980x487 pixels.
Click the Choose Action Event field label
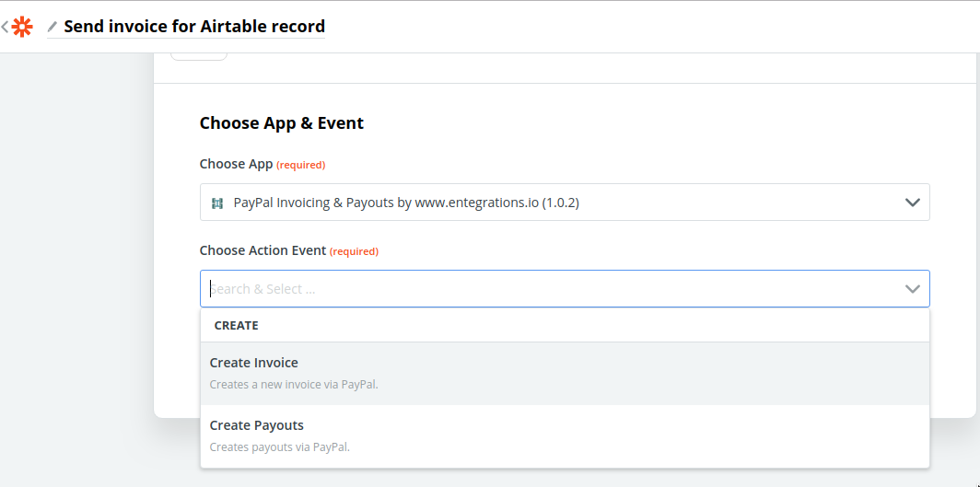262,250
